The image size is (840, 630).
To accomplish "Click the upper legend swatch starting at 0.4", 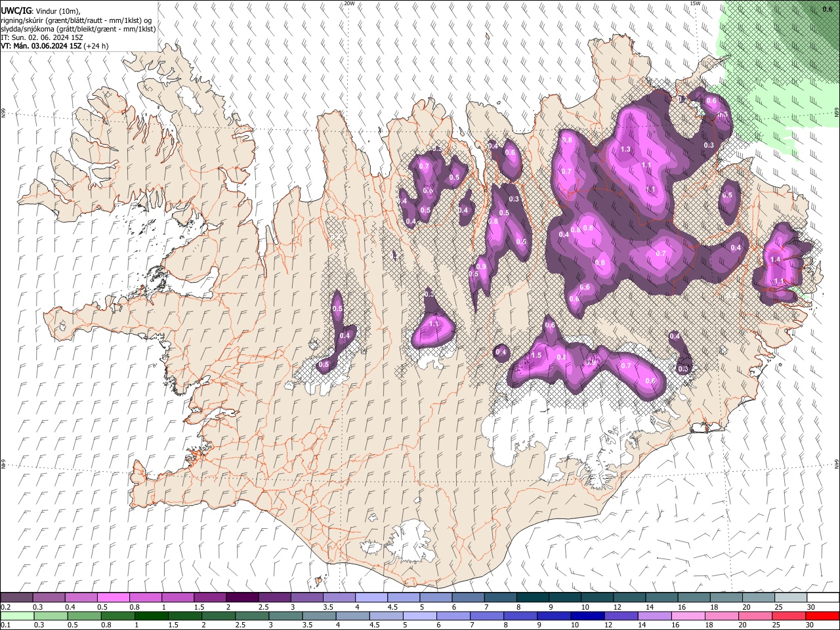I will 81,597.
